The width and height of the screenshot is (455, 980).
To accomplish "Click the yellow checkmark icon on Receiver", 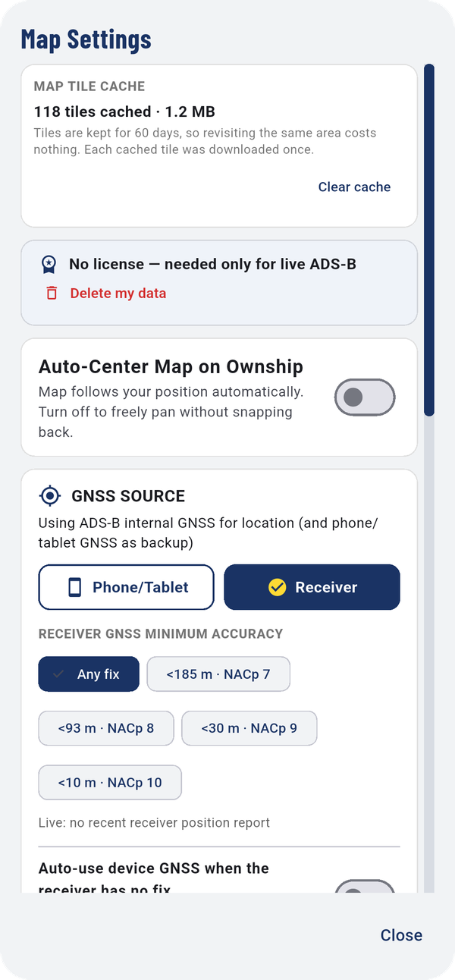I will point(278,587).
